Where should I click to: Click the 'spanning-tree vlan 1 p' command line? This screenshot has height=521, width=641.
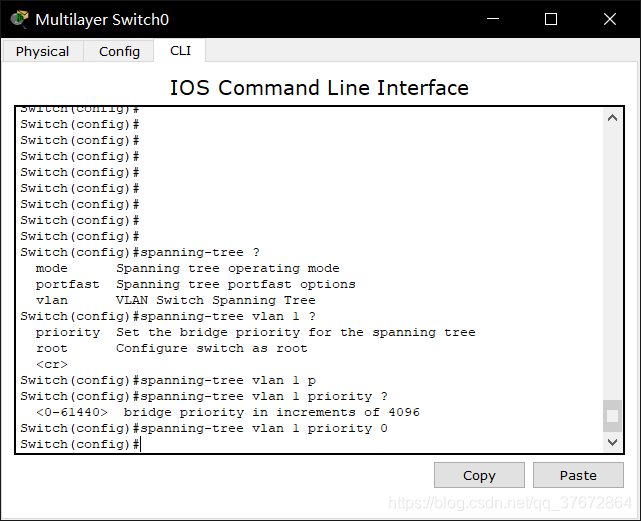[x=168, y=380]
